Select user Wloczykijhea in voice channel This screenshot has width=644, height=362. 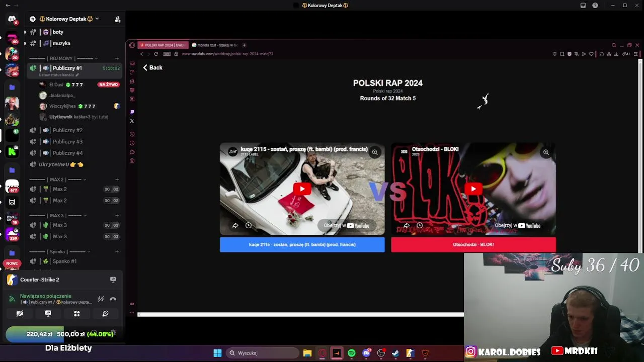click(x=79, y=106)
